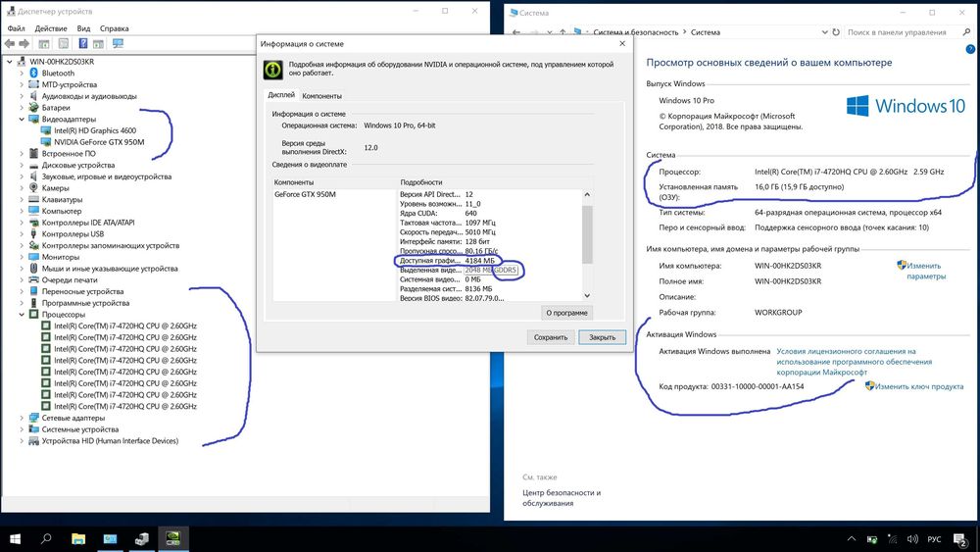Expand Устройства HID category
Image resolution: width=980 pixels, height=552 pixels.
[x=22, y=441]
